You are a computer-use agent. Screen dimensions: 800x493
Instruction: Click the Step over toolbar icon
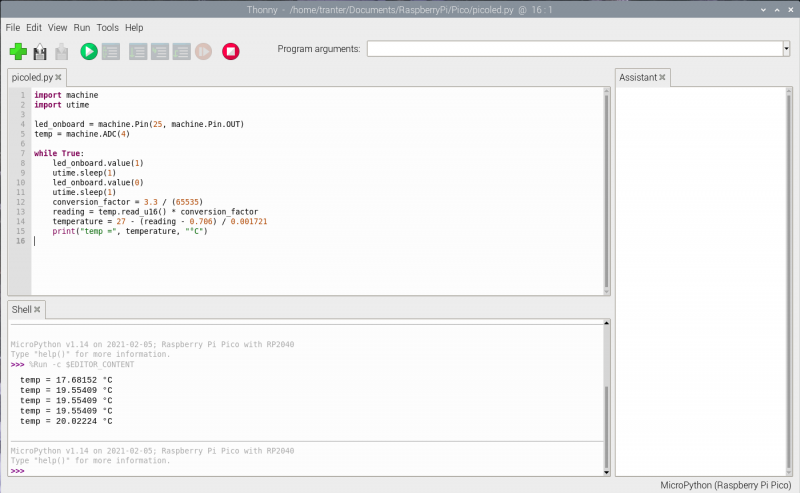pos(139,51)
